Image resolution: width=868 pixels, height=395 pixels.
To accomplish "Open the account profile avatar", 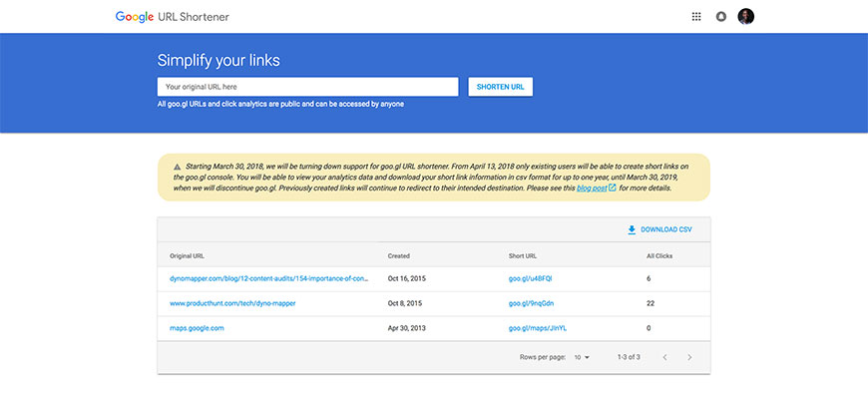I will pyautogui.click(x=745, y=17).
